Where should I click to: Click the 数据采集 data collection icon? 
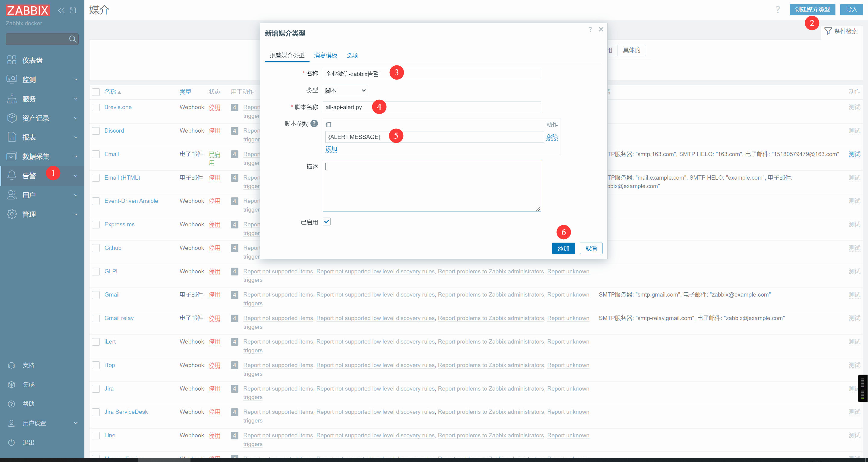(x=12, y=156)
